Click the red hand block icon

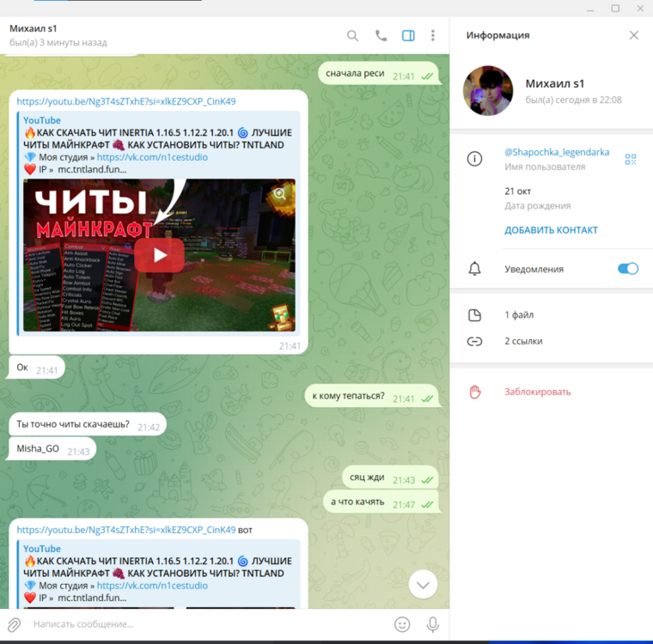[x=475, y=392]
